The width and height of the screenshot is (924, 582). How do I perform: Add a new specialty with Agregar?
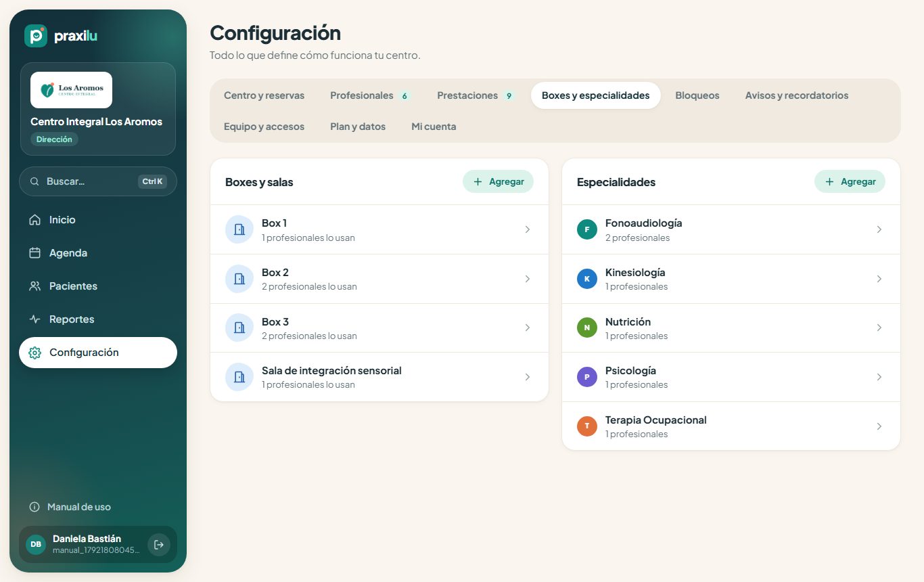click(850, 181)
